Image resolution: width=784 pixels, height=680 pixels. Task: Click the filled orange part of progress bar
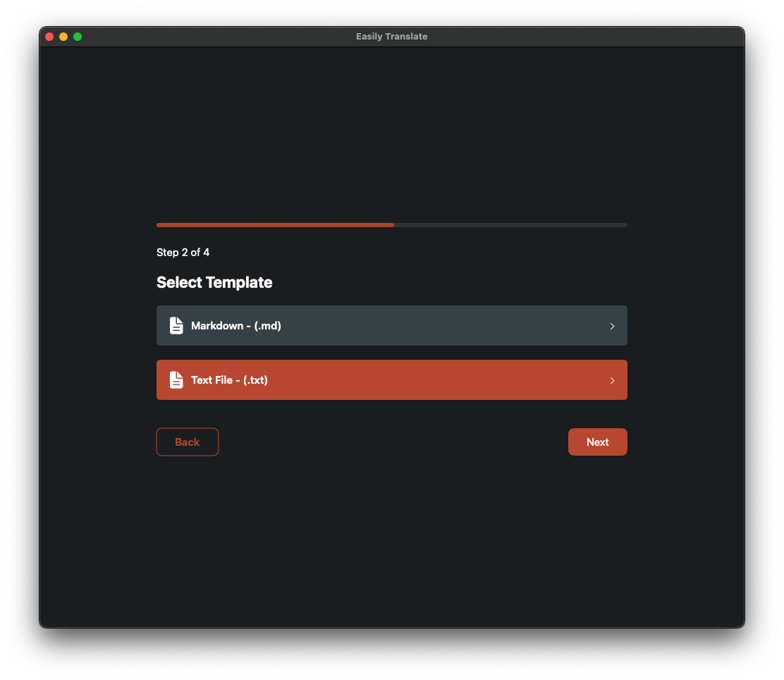pos(275,225)
